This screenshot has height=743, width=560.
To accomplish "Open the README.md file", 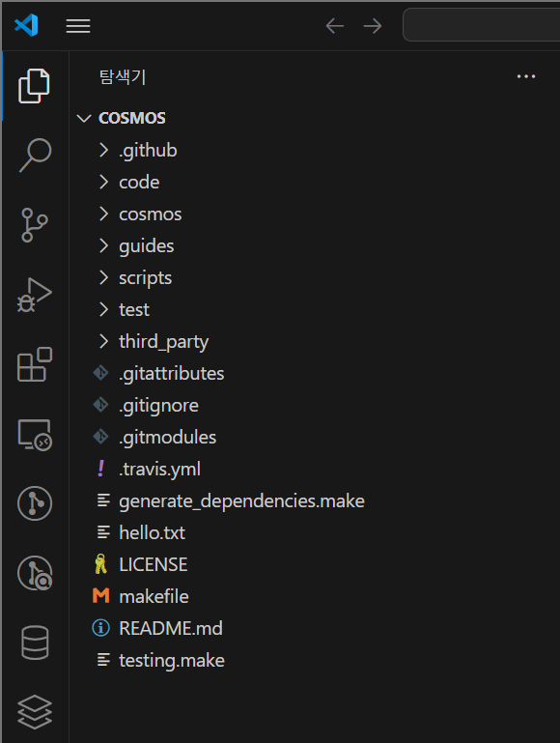I will click(x=171, y=628).
